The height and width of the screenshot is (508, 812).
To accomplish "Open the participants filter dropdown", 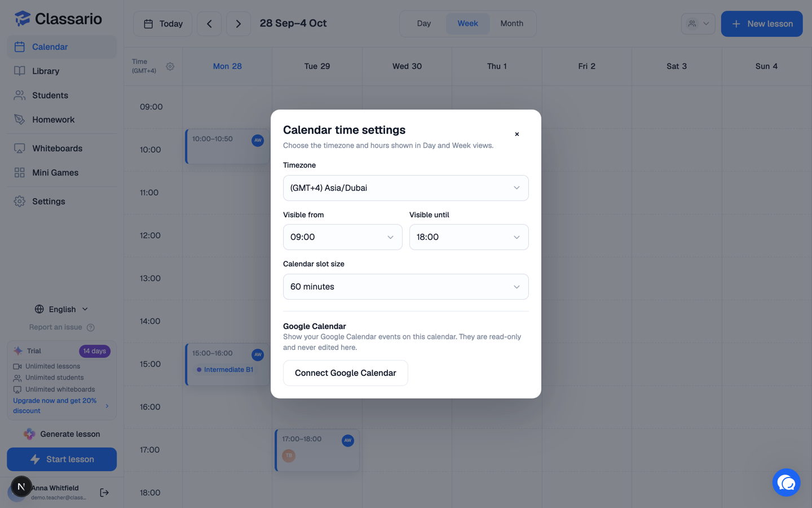I will pos(698,24).
